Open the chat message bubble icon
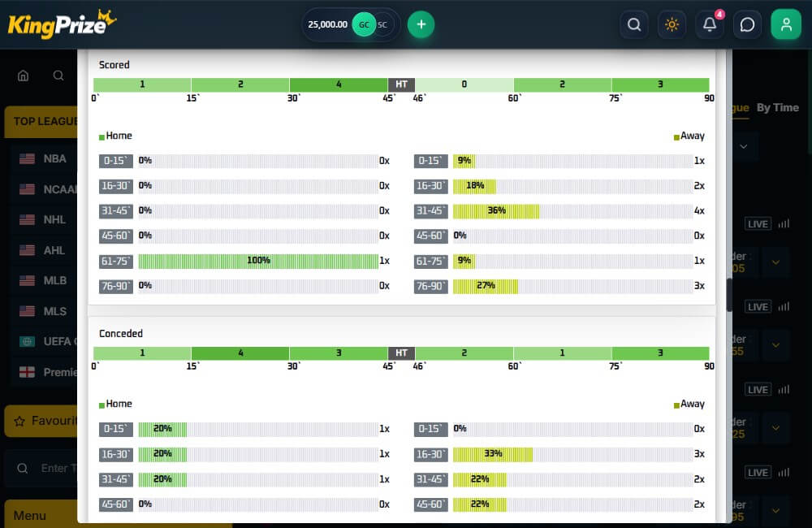The height and width of the screenshot is (528, 812). [x=747, y=24]
